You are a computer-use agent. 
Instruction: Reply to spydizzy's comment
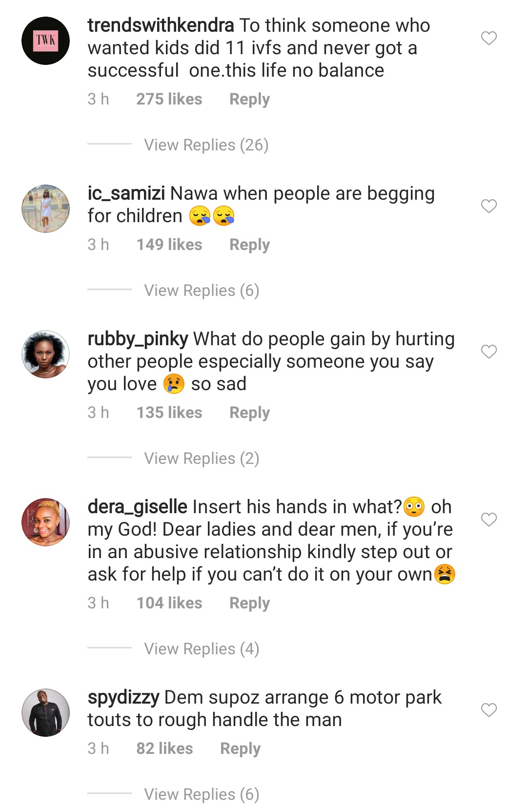click(240, 749)
